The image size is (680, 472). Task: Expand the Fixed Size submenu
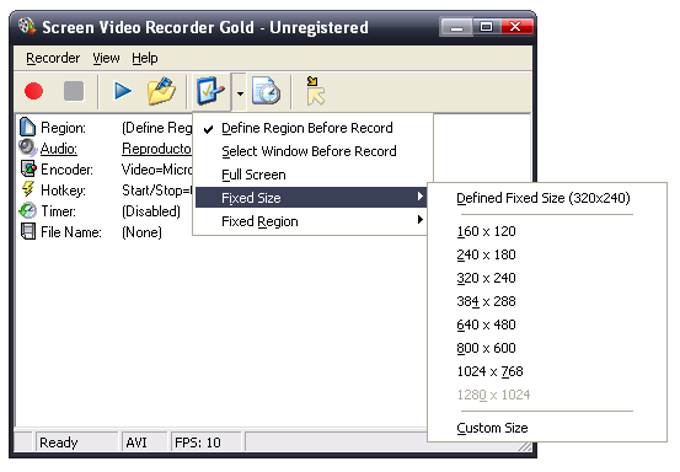[311, 198]
